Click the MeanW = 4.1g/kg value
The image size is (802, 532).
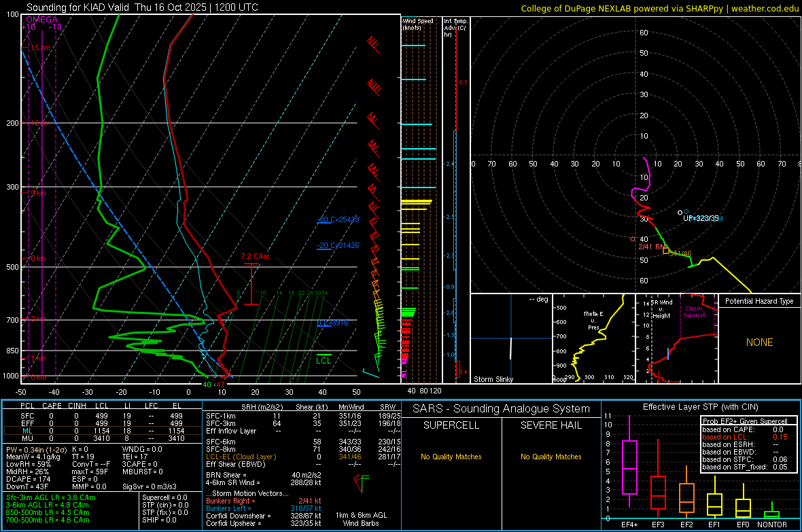[x=33, y=457]
